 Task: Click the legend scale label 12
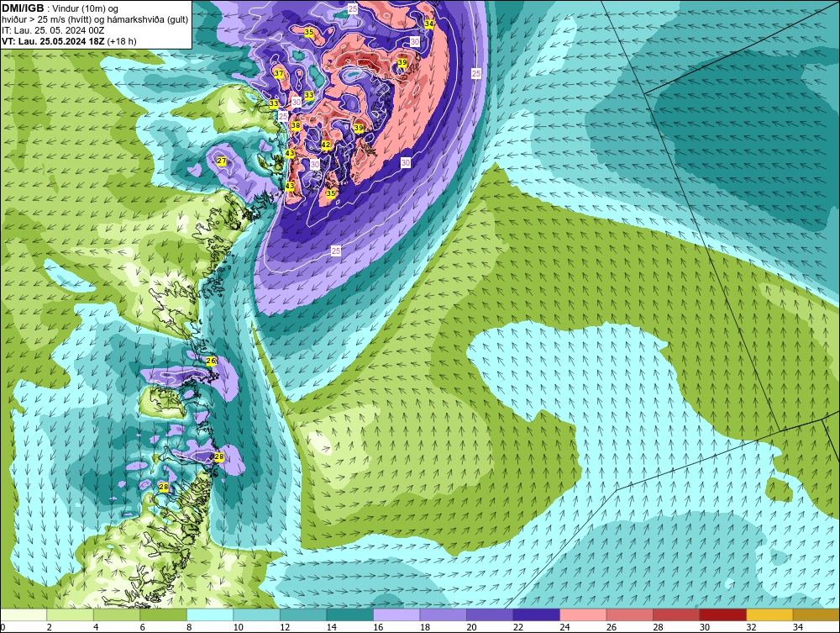(285, 627)
